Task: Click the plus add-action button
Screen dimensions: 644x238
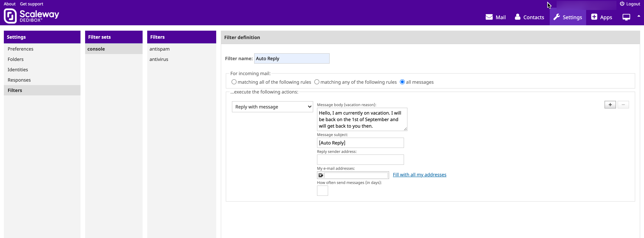Action: (610, 105)
